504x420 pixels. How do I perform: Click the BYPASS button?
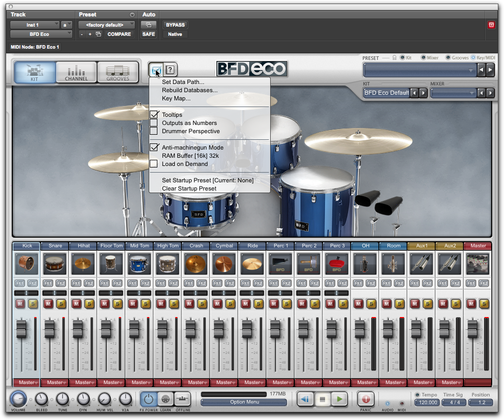(x=175, y=25)
